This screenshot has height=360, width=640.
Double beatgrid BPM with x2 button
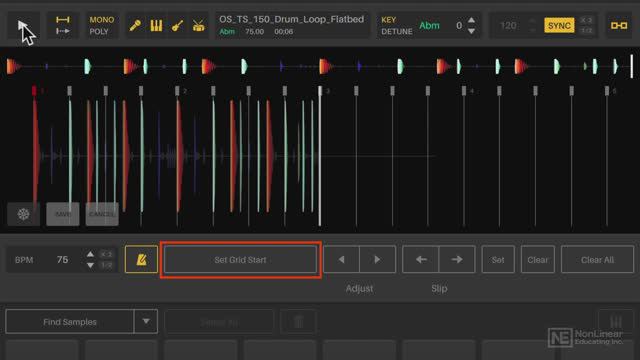click(107, 254)
